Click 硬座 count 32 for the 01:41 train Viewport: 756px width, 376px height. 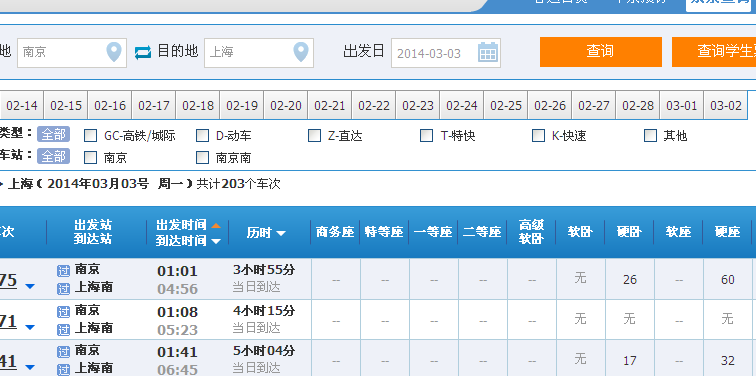[728, 361]
